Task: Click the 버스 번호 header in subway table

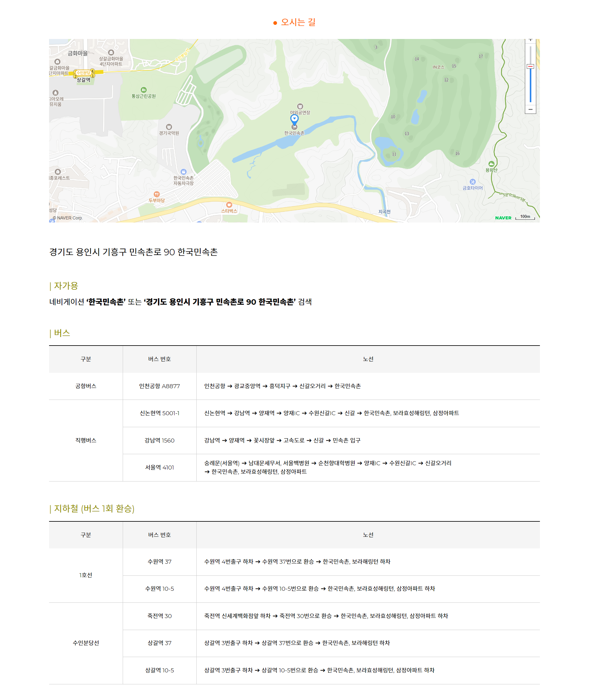Action: pos(160,535)
